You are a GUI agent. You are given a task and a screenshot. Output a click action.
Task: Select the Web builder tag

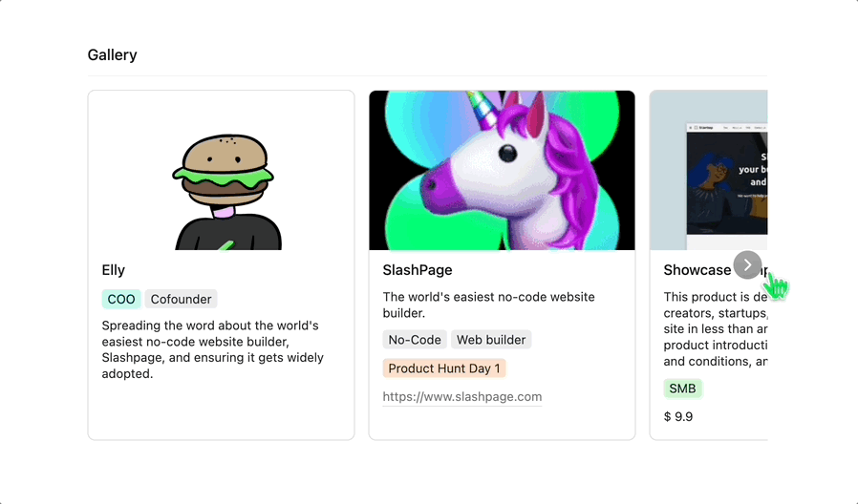491,340
